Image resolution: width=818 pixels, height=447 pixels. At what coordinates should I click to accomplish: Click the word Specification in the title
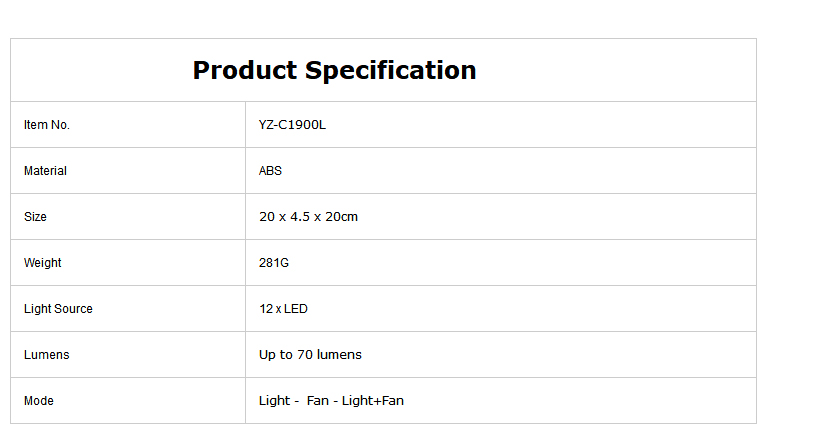391,70
